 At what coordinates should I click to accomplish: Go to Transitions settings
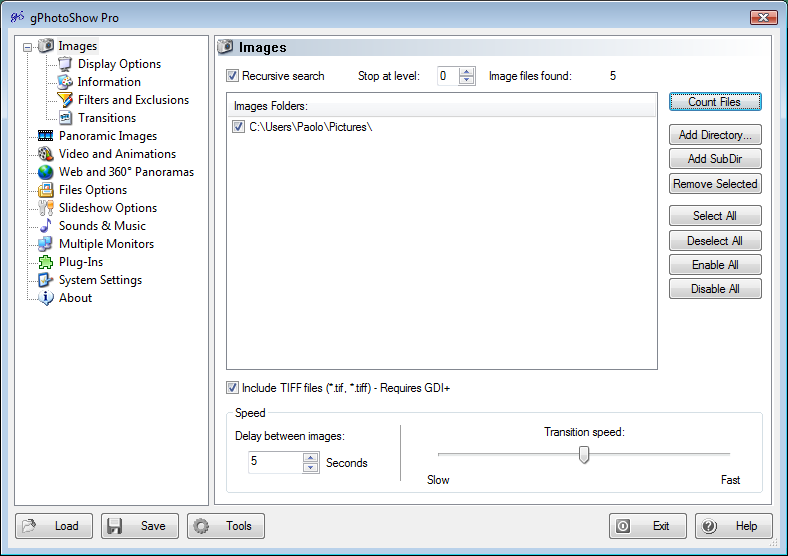coord(107,118)
